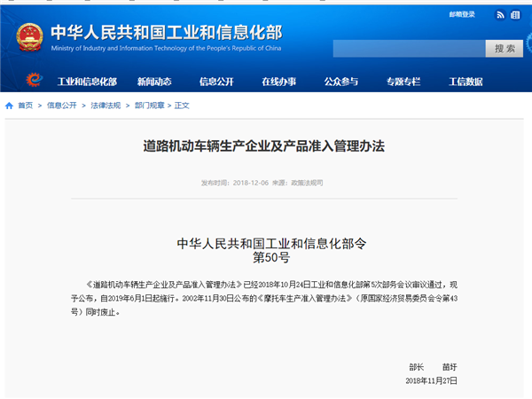Open the RSS feed icon

tap(500, 15)
